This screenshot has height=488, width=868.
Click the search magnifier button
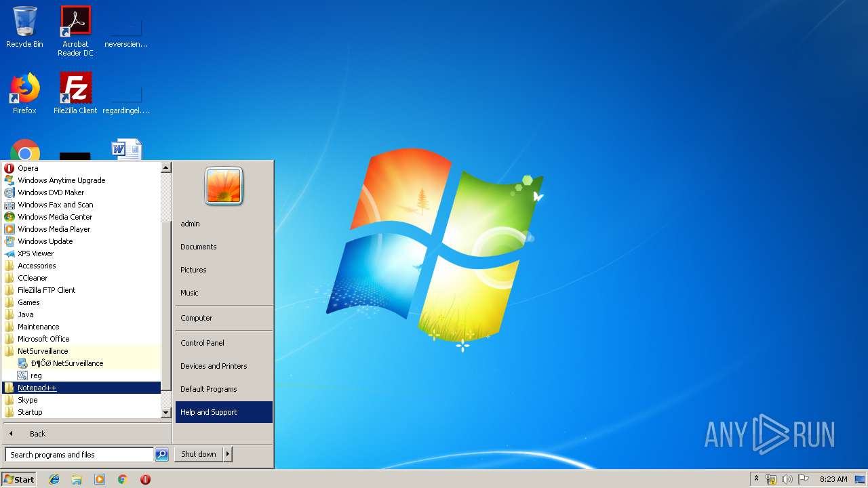(x=161, y=455)
